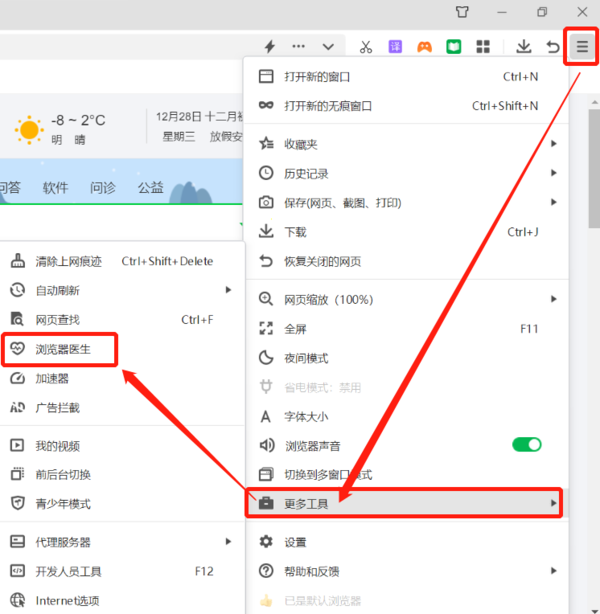Click the 更多工具 toolbox icon
Screen dimensions: 600x614
click(x=266, y=503)
